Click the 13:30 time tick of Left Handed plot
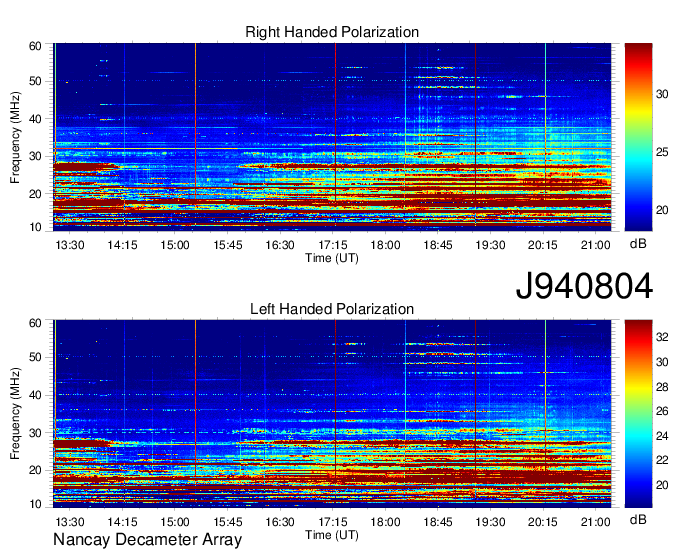Screen dimensions: 680x552 [x=70, y=522]
